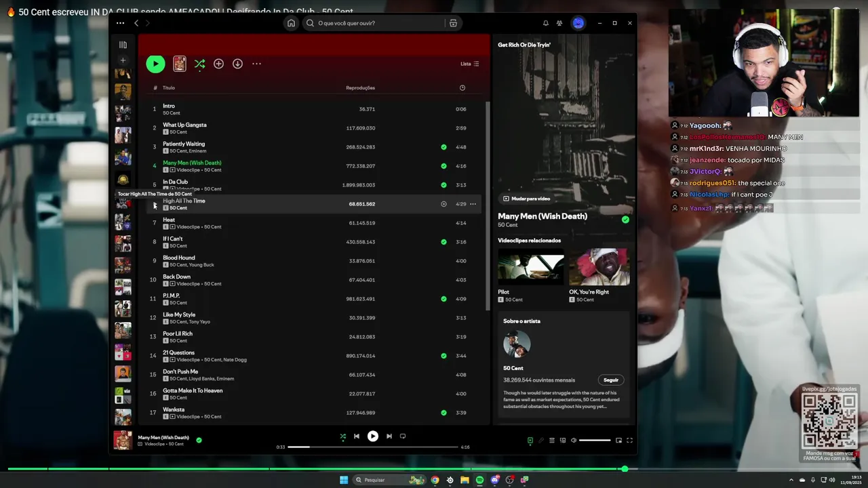Viewport: 868px width, 488px height.
Task: Open the miniplayer
Action: point(618,441)
